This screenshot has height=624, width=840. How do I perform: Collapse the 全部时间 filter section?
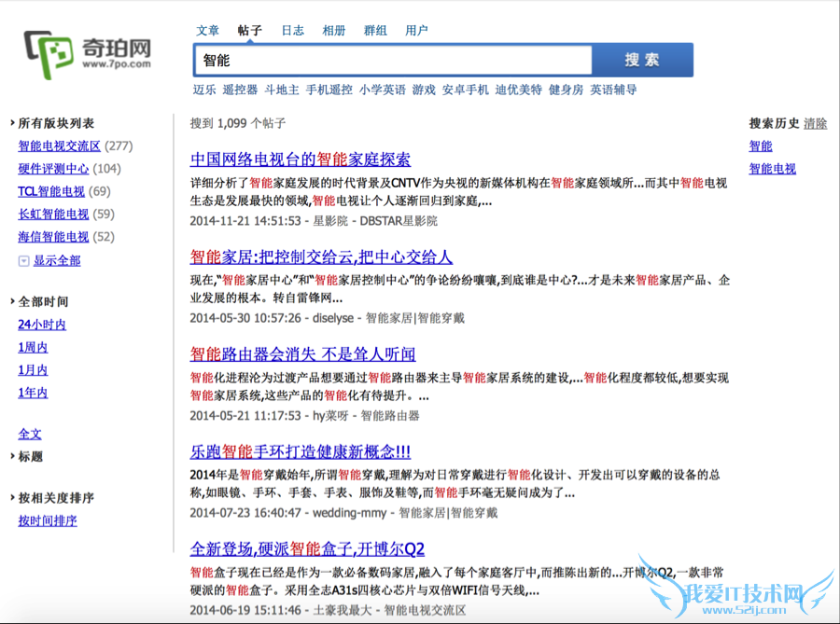42,302
